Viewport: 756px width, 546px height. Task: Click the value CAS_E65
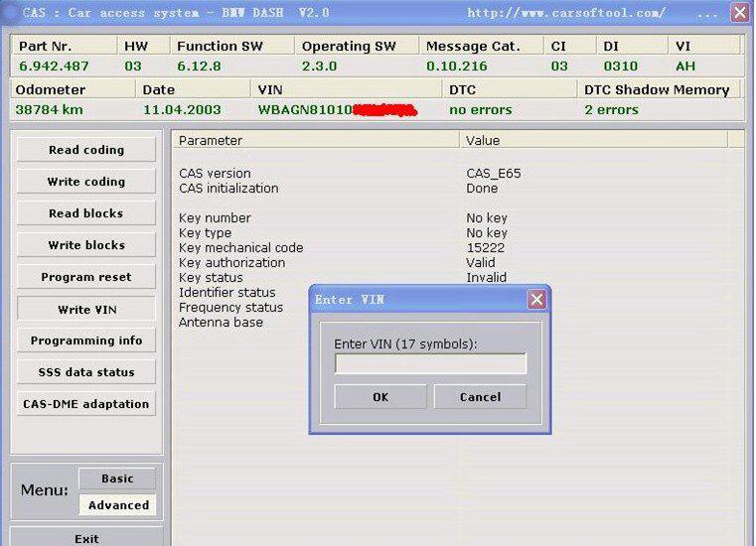(494, 173)
